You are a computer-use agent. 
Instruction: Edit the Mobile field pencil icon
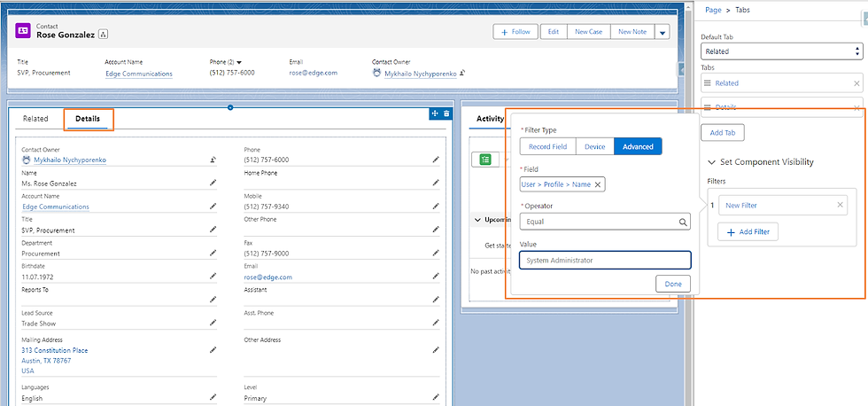tap(436, 206)
